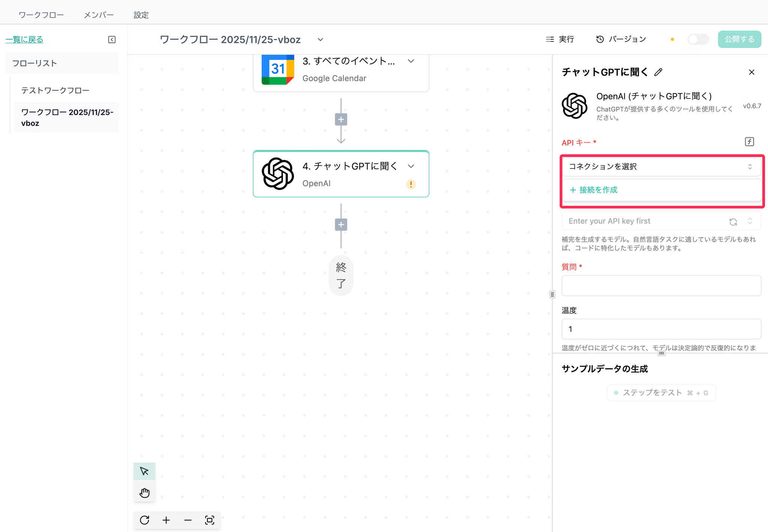Click the 一覧に戻る link
768x532 pixels.
click(24, 39)
